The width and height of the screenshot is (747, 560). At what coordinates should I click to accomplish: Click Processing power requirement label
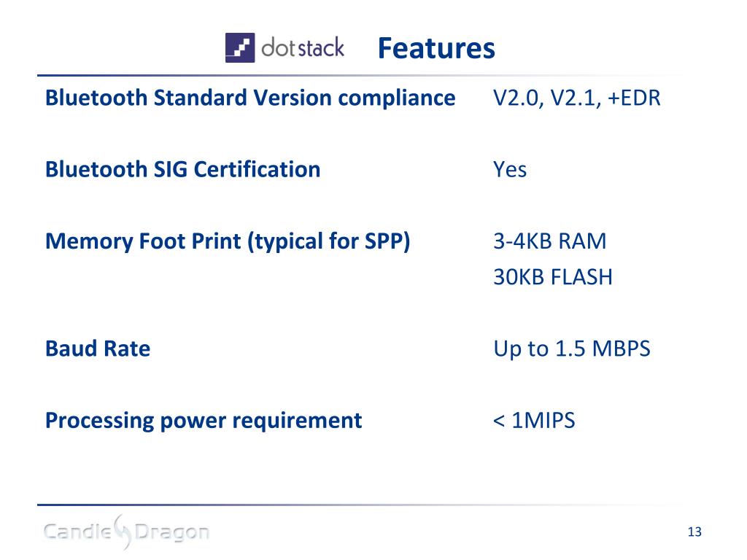tap(204, 421)
